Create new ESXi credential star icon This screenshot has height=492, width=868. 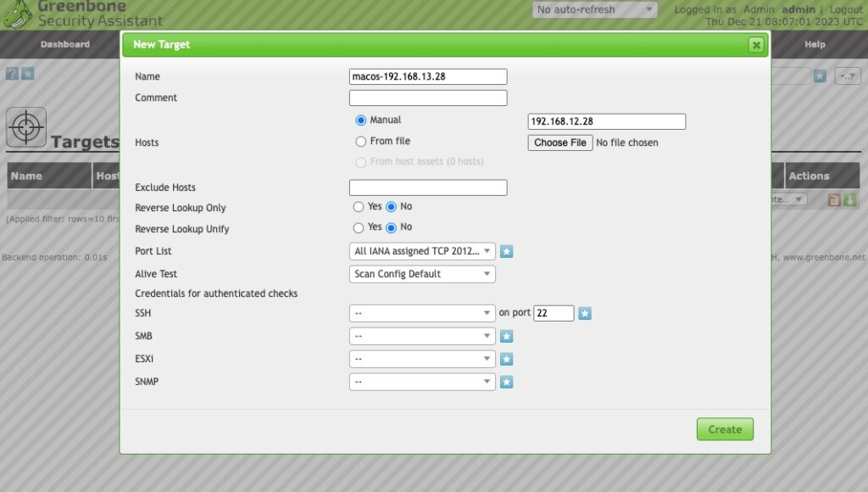(507, 359)
